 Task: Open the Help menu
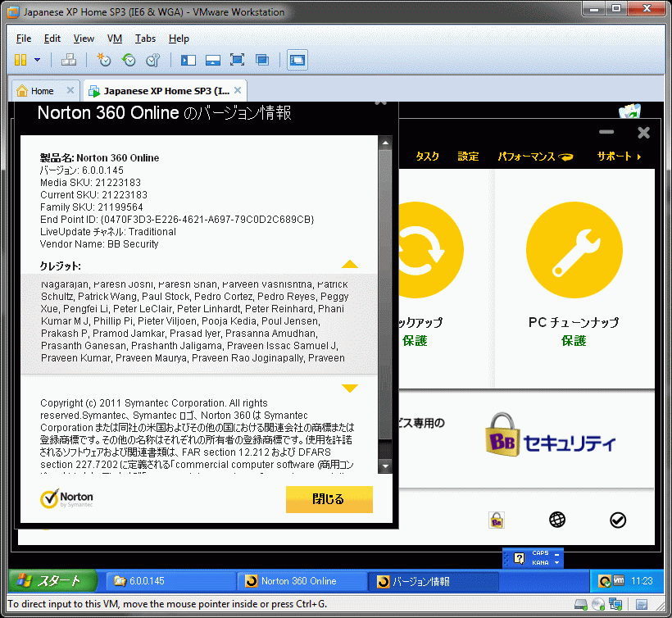click(179, 39)
